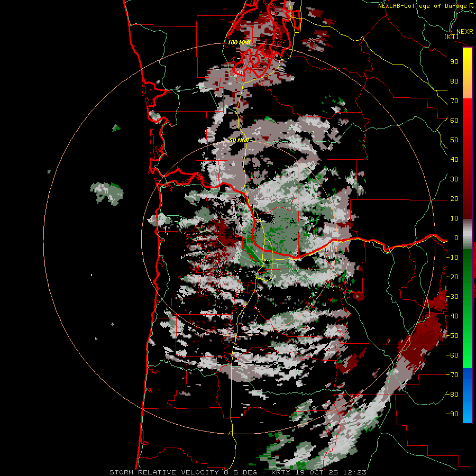Click the 50 value on velocity scale
The image size is (476, 476).
[454, 140]
